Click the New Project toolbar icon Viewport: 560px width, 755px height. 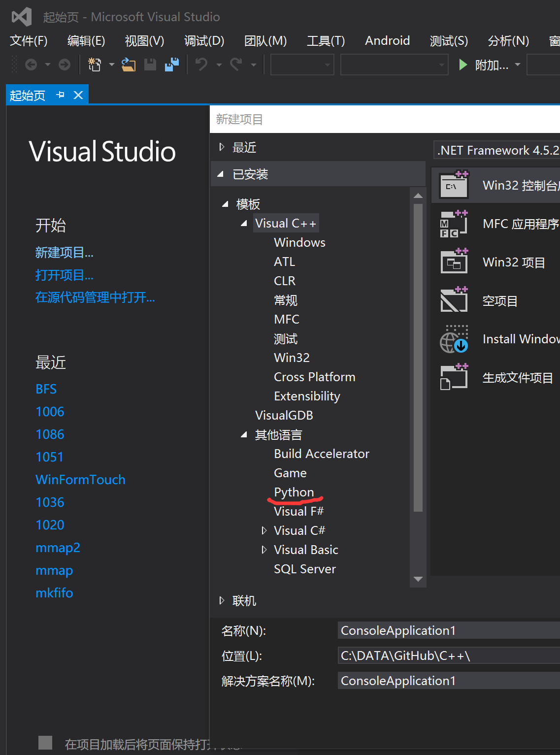click(x=95, y=64)
